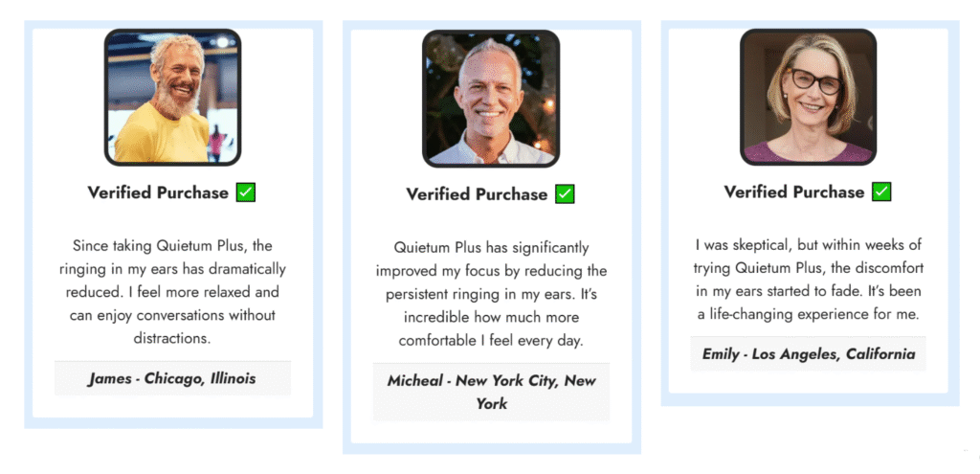Click Emily's review starting 'I was skeptical'
Image resolution: width=980 pixels, height=474 pixels.
[x=808, y=280]
